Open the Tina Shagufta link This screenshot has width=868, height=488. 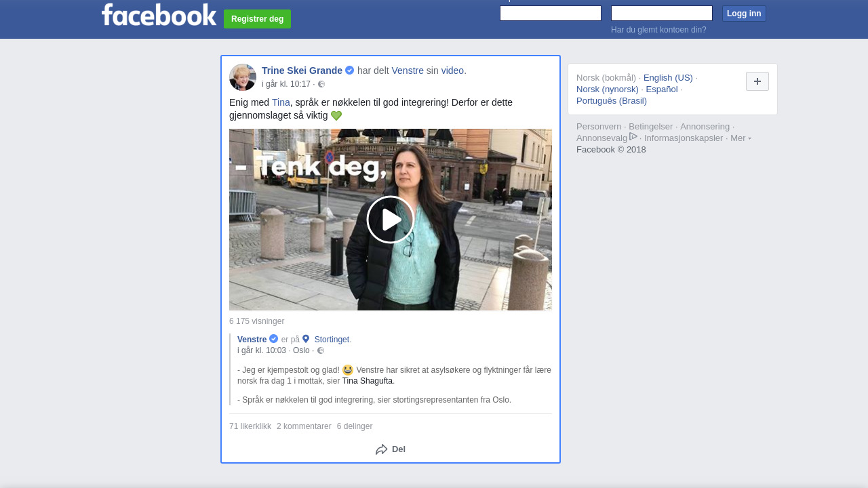pos(368,382)
